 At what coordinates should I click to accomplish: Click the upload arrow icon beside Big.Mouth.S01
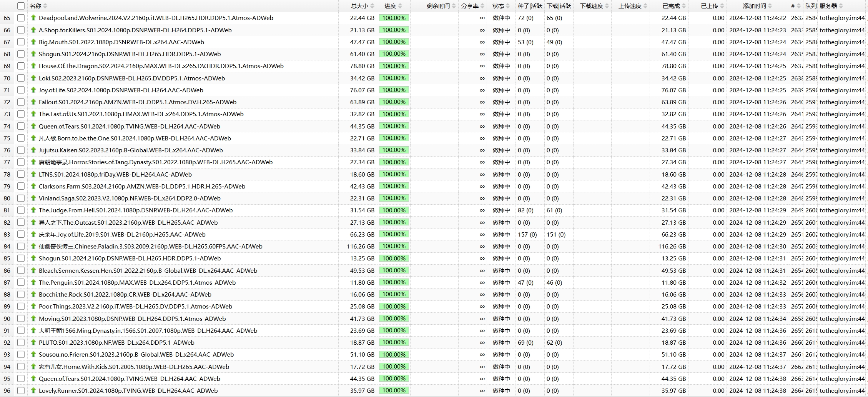pos(33,42)
